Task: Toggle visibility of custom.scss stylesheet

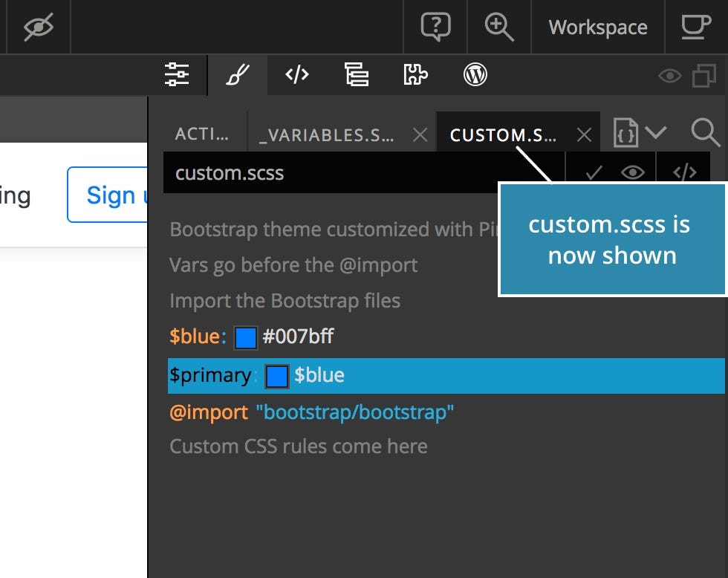Action: (632, 172)
